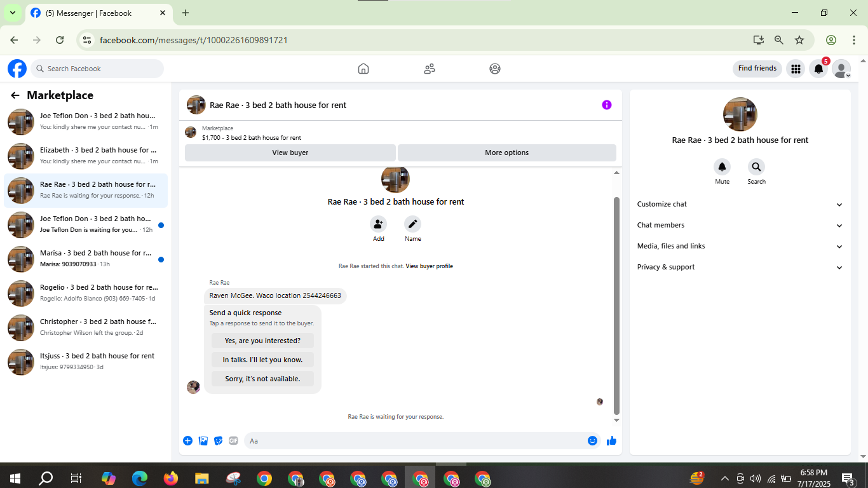Bookmark this page with the star icon
The height and width of the screenshot is (488, 868).
(x=799, y=40)
